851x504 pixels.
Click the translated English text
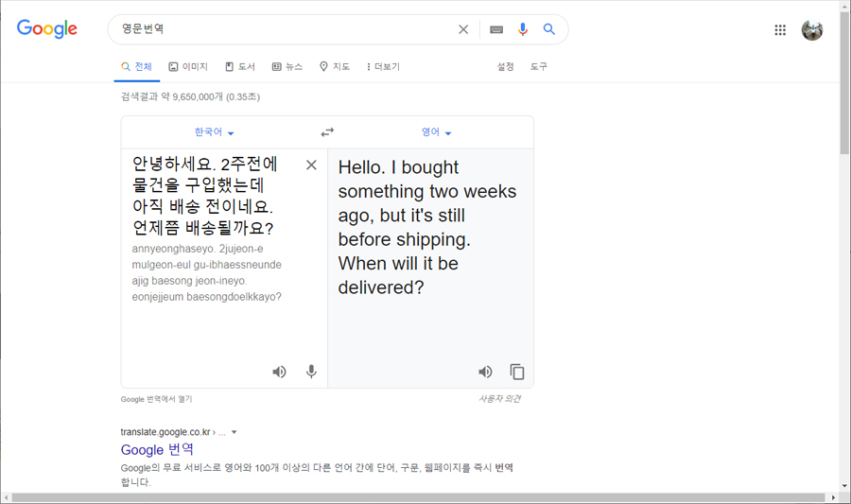427,227
